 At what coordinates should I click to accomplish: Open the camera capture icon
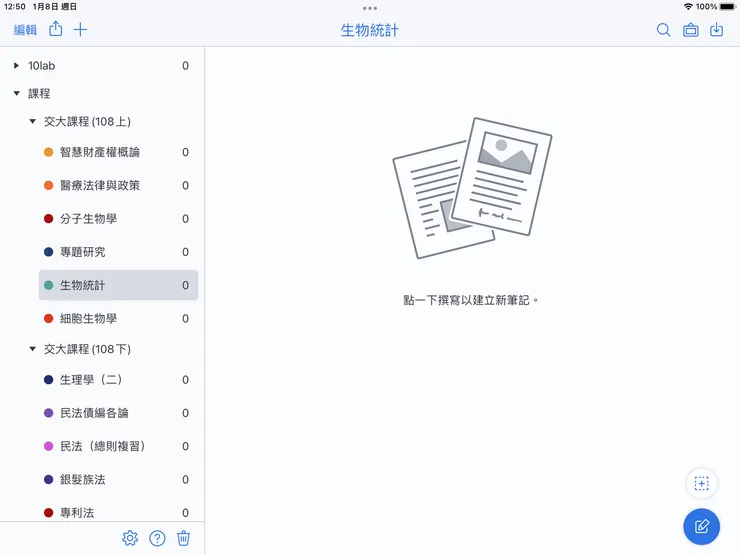[690, 30]
